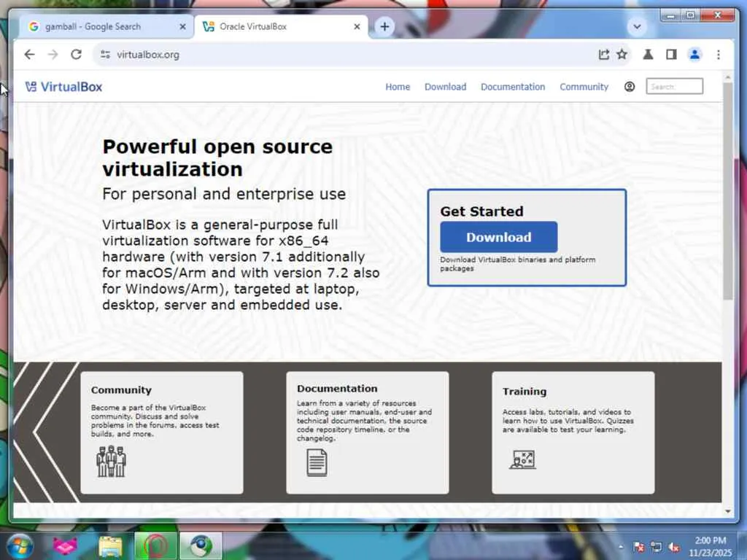Open Chrome Labs flask icon
Image resolution: width=747 pixels, height=560 pixels.
pos(648,55)
